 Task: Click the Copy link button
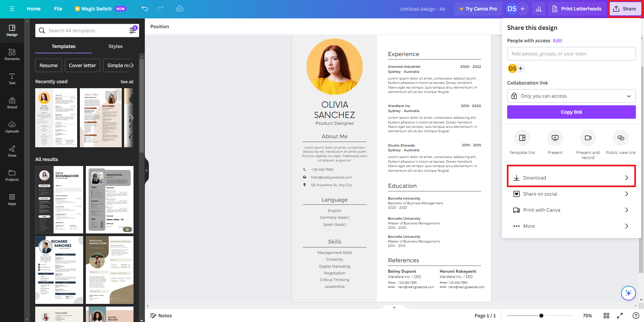click(x=572, y=112)
